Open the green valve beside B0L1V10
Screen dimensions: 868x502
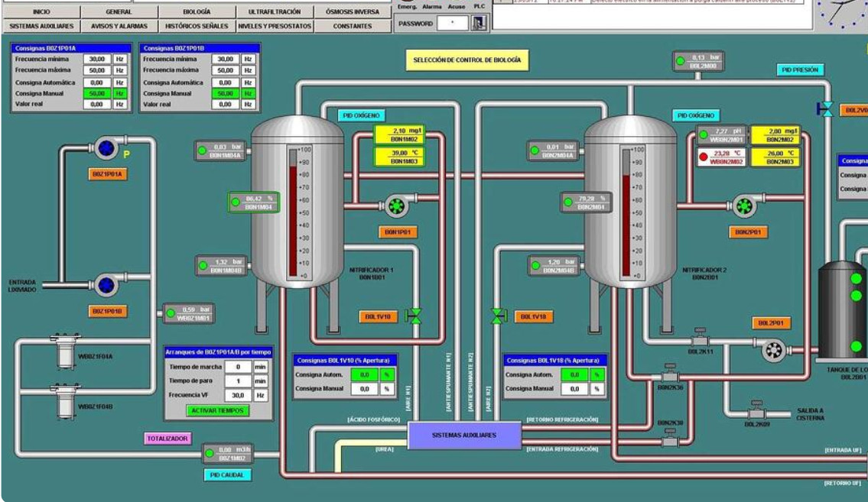414,316
